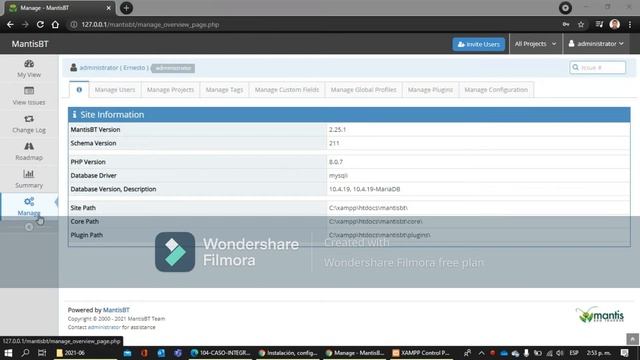Click the Site Information panel header
Viewport: 640px width, 360px height.
[x=349, y=115]
